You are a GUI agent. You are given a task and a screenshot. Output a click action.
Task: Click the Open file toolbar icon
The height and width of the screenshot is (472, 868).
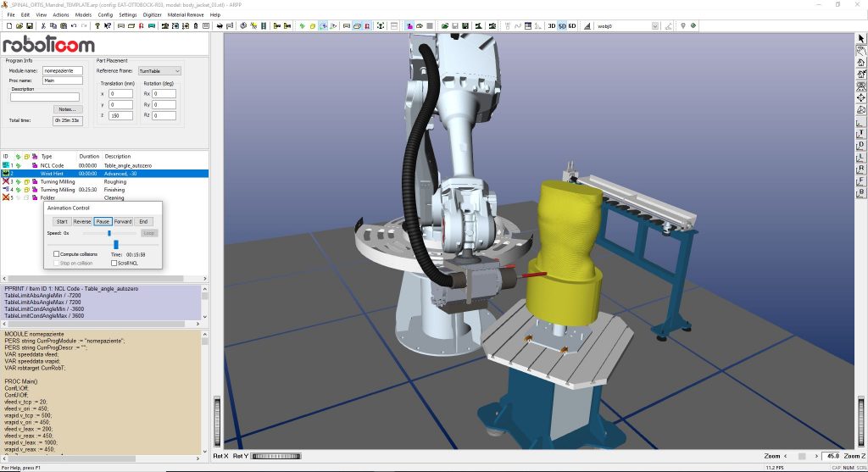[18, 26]
